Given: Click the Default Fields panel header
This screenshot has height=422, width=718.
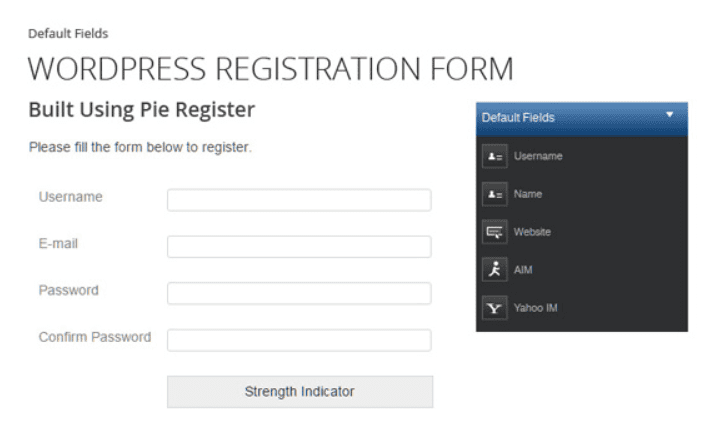Looking at the screenshot, I should [x=582, y=119].
